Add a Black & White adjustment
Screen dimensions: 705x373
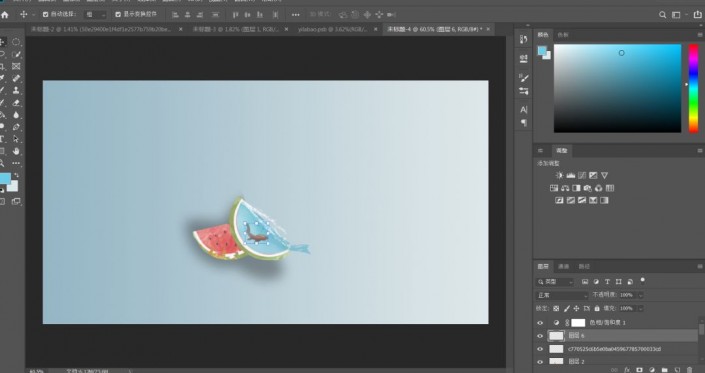coord(576,188)
